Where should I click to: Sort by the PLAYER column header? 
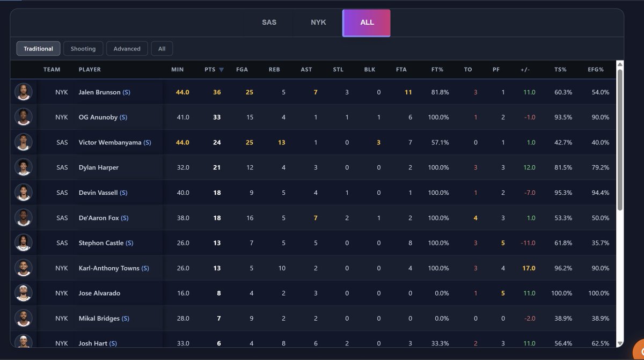coord(90,70)
